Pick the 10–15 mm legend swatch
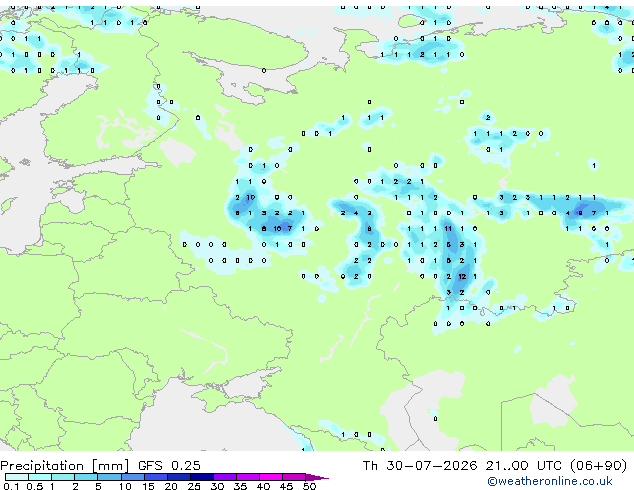634x490 pixels. [132, 477]
